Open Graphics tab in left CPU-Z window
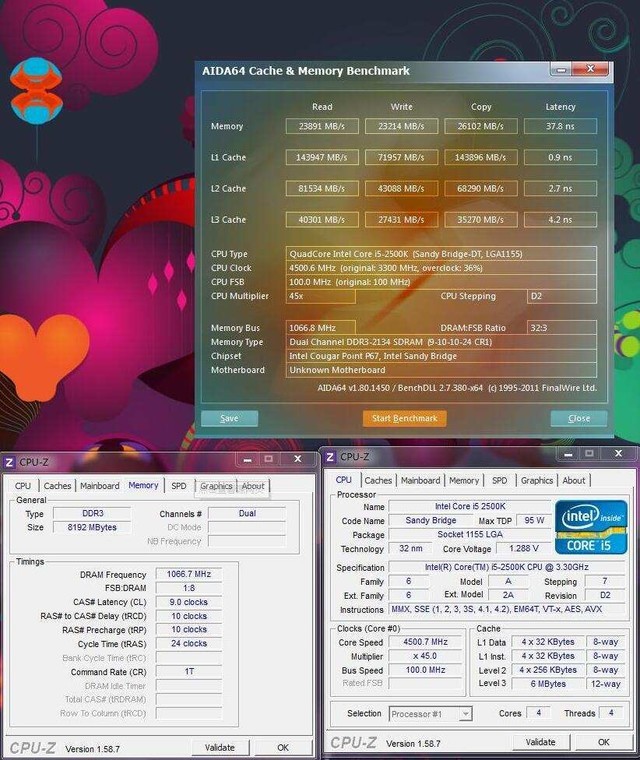The image size is (640, 760). 216,486
